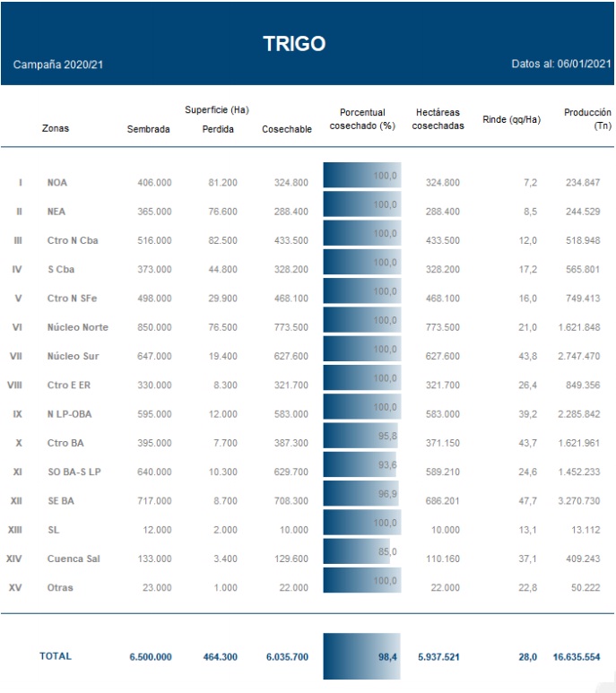Screen dimensions: 616x693
Task: Click the roman numeral XV row index
Action: (15, 587)
